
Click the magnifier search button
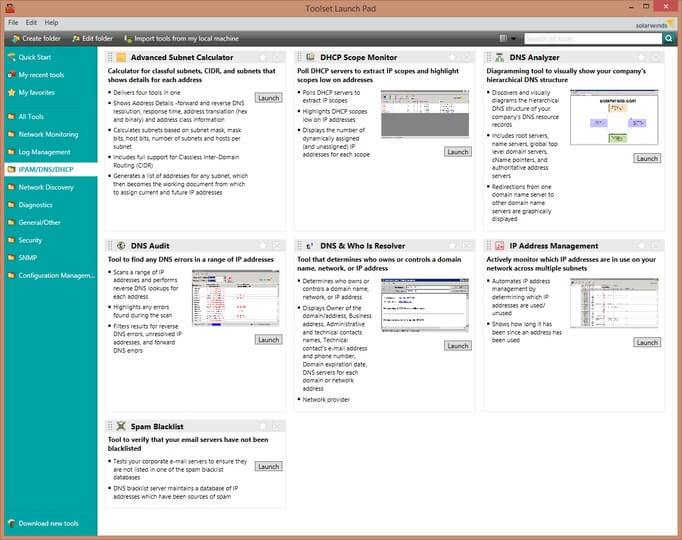(x=669, y=39)
